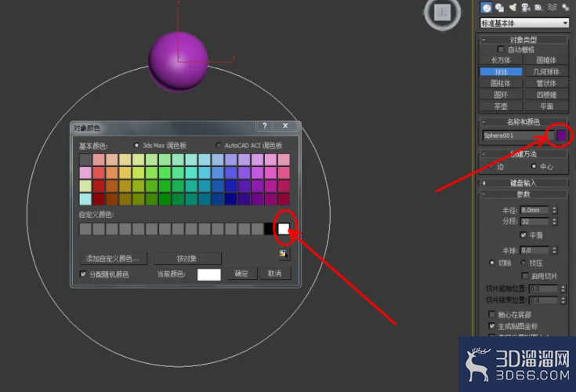Select the 挤压 hemisphere option
The width and height of the screenshot is (576, 392).
tap(523, 263)
